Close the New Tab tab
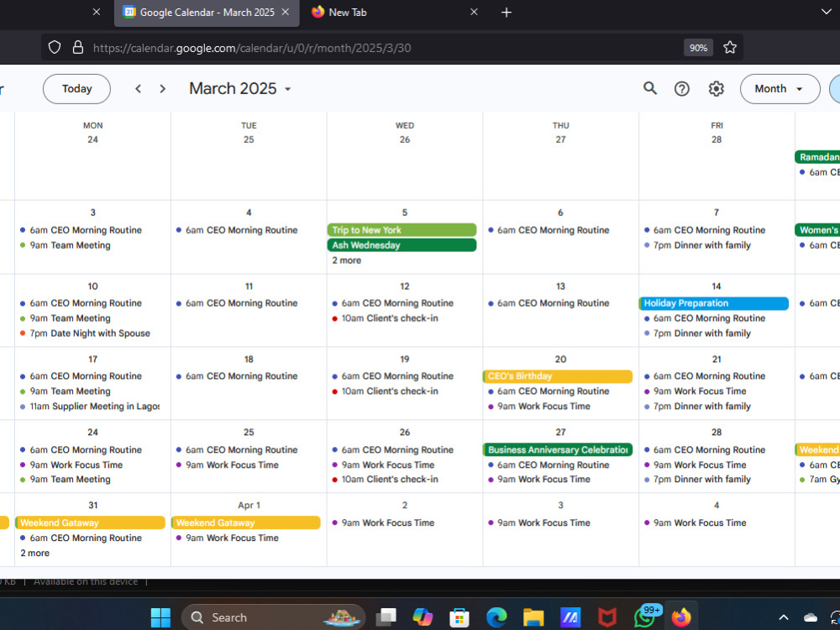The height and width of the screenshot is (630, 840). point(474,12)
